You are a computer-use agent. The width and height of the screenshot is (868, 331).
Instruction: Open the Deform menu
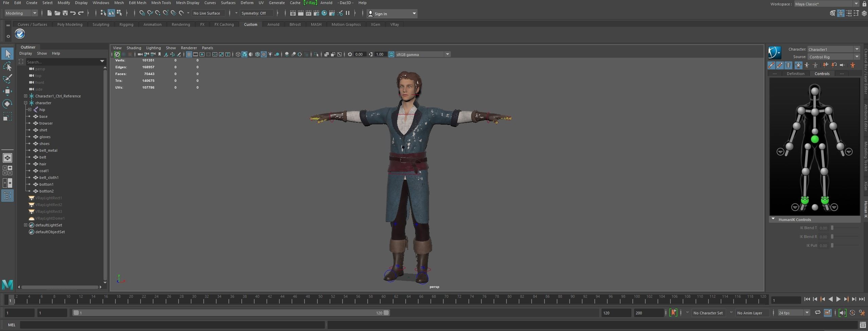pos(247,3)
